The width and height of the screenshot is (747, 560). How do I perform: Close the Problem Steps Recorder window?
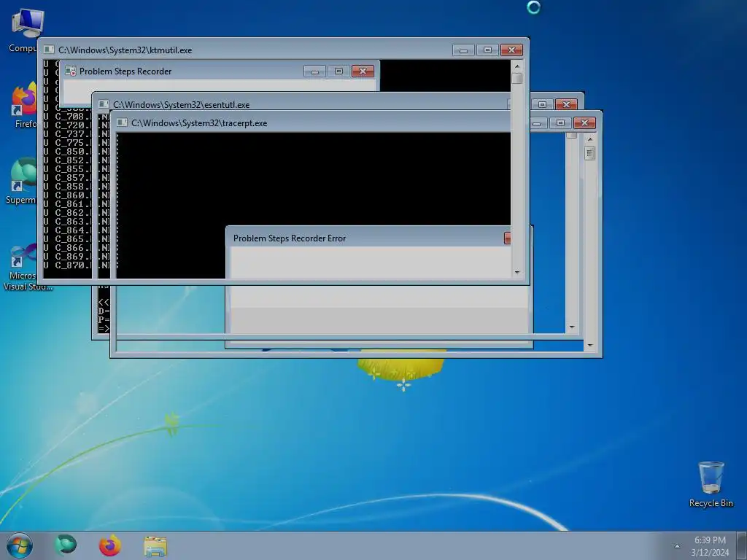tap(363, 71)
